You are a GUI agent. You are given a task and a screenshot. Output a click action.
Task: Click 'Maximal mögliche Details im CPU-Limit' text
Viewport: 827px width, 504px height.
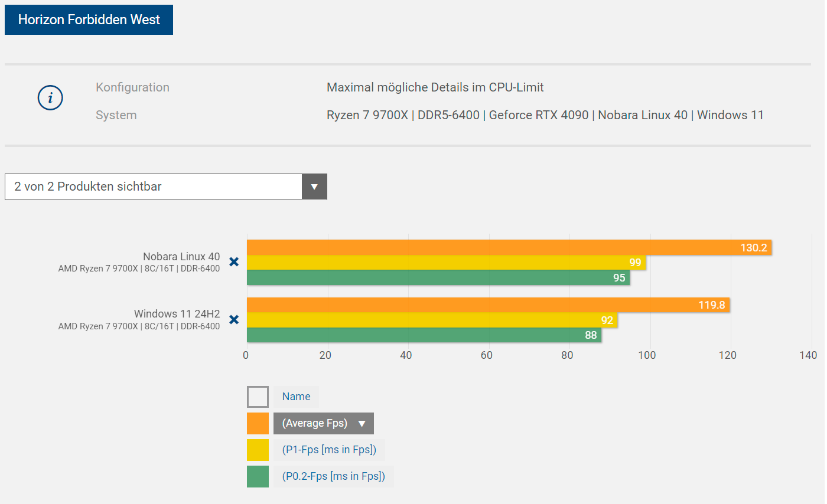[435, 87]
